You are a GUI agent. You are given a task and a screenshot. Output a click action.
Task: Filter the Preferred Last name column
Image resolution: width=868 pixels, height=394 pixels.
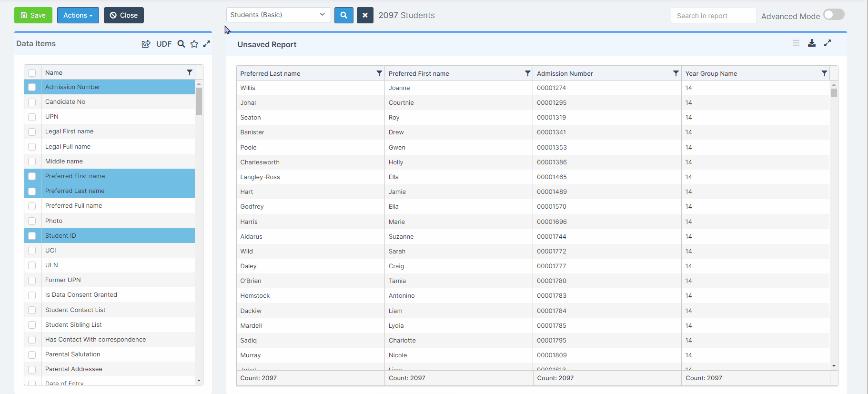(x=379, y=73)
